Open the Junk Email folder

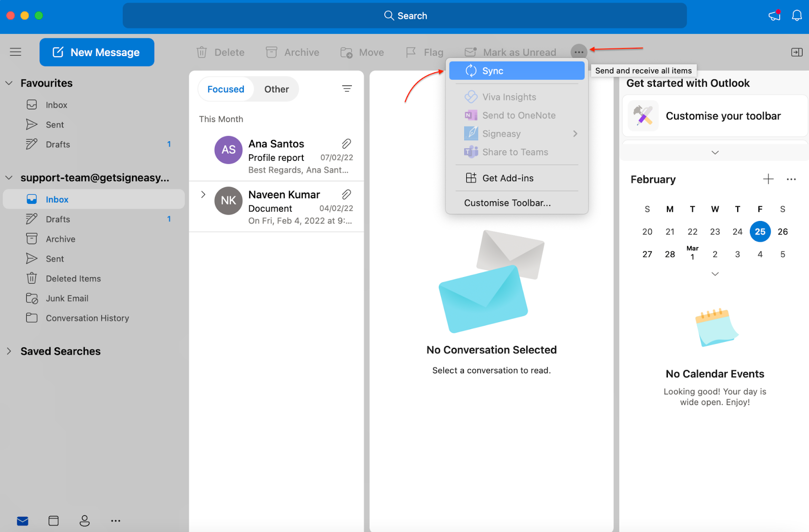coord(94,298)
